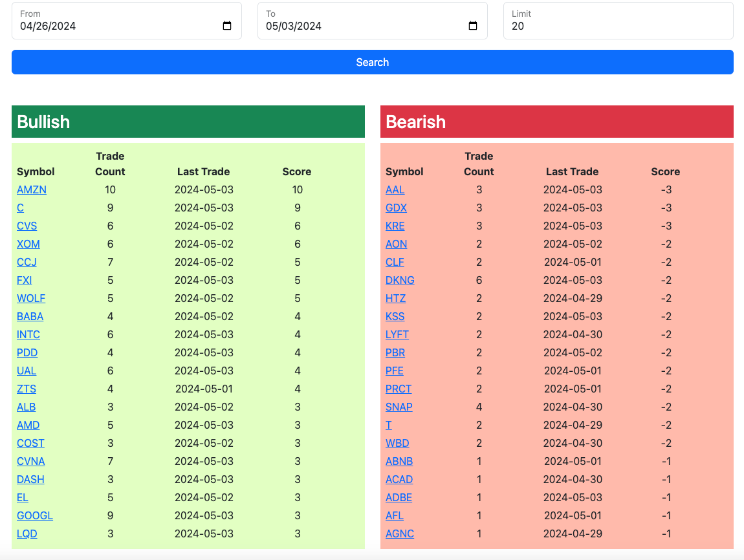Select HTZ's last trade date 2024-04-29

click(573, 298)
